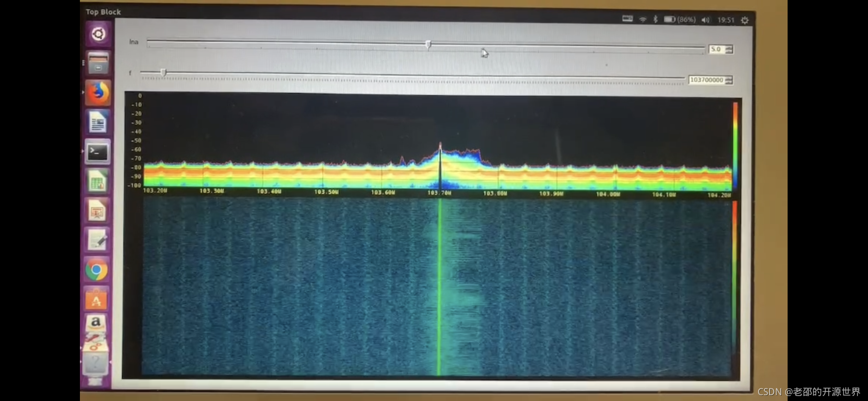Open Ubuntu Software Center from the dock

pos(96,300)
